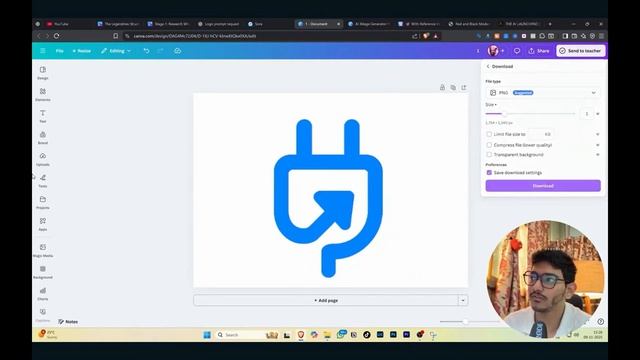Enable Limit file size checkbox
The height and width of the screenshot is (360, 640).
click(489, 134)
